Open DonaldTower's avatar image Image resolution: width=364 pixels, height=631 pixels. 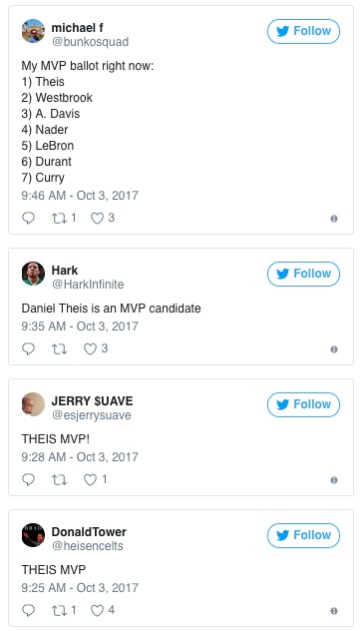33,535
